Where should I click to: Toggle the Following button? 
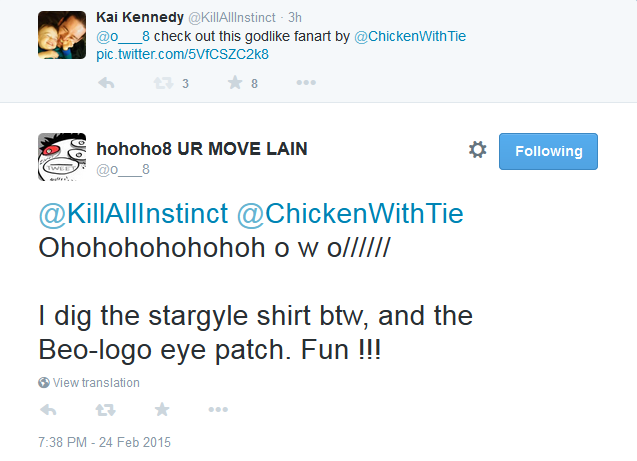click(x=548, y=151)
